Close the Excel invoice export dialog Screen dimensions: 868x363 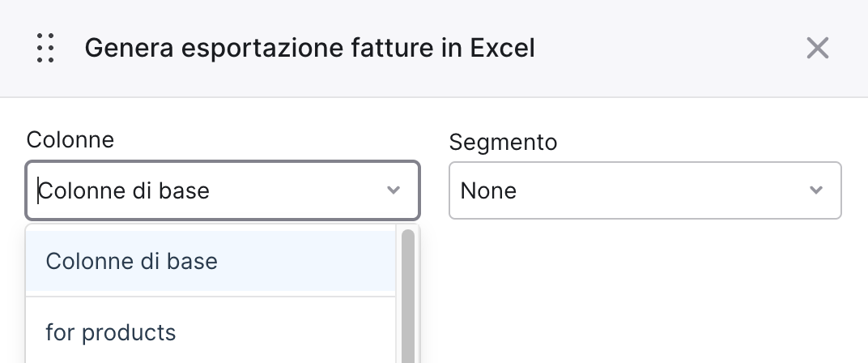click(x=818, y=48)
